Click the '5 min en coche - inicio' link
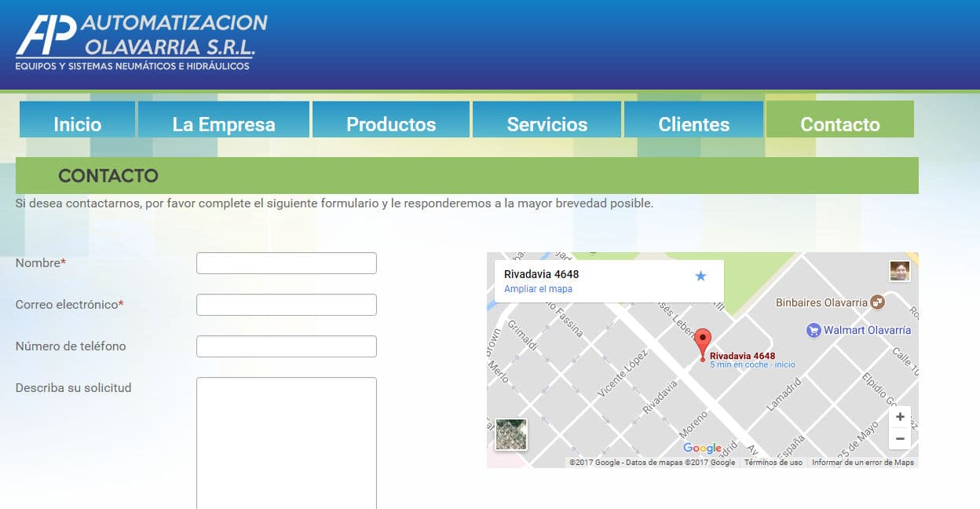 [752, 364]
